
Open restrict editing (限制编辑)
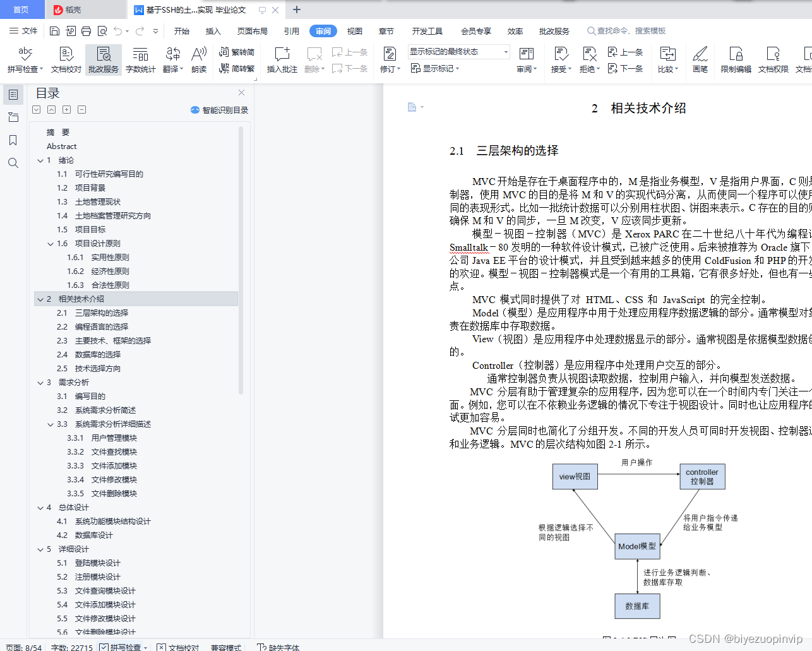[x=736, y=60]
